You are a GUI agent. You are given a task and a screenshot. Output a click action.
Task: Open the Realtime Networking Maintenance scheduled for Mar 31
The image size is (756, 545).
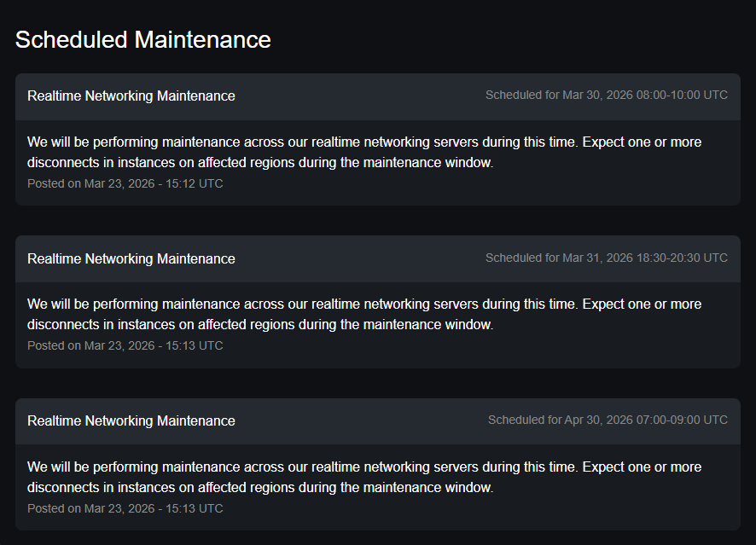[131, 258]
